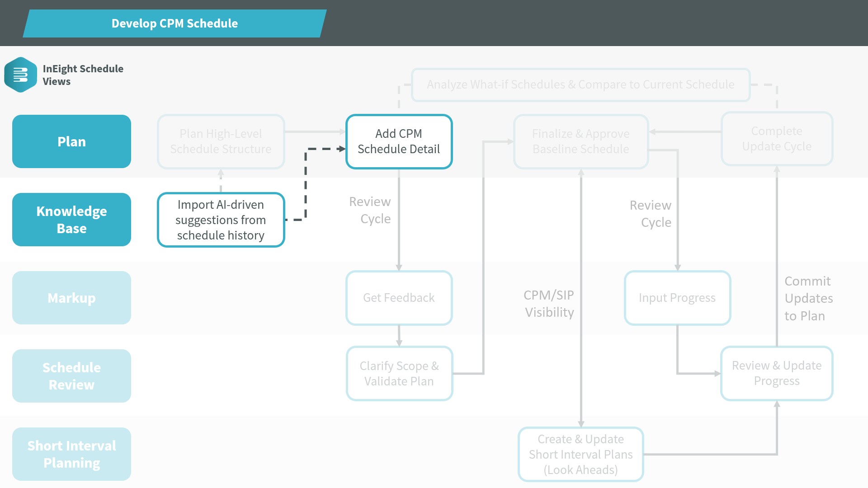
Task: Click Clarify Scope & Validate Plan step
Action: tap(399, 374)
